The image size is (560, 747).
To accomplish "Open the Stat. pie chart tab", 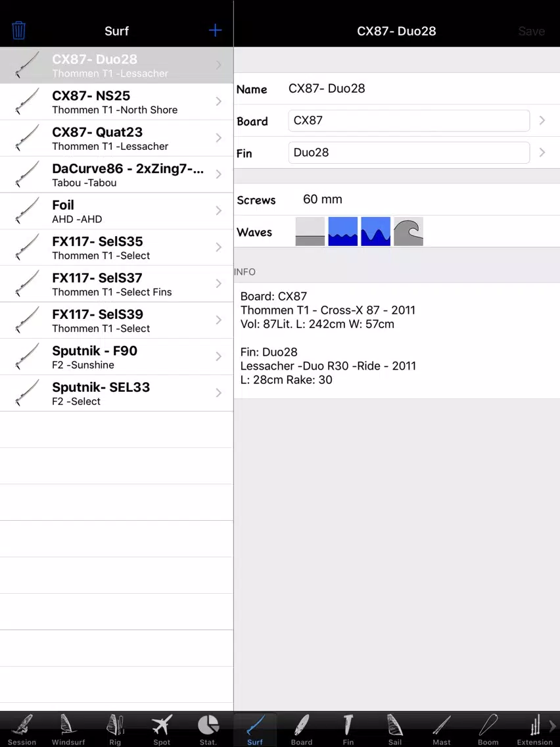I will [x=208, y=729].
